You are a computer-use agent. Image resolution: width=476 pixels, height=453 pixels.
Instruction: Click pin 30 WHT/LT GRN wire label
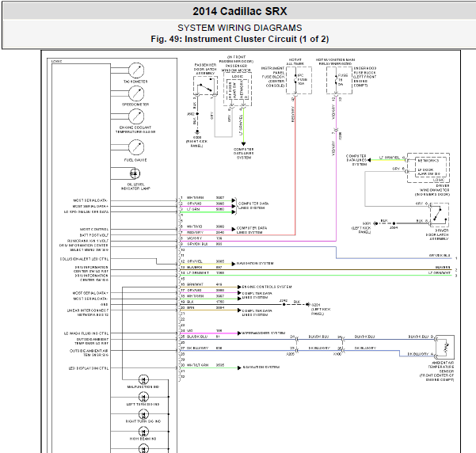coord(198,365)
